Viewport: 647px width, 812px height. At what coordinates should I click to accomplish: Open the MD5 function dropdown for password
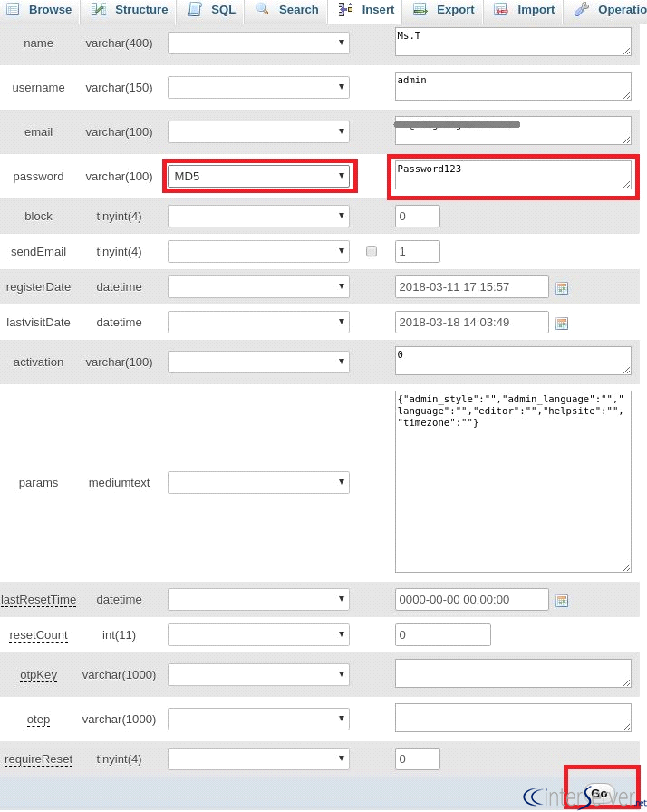coord(258,176)
